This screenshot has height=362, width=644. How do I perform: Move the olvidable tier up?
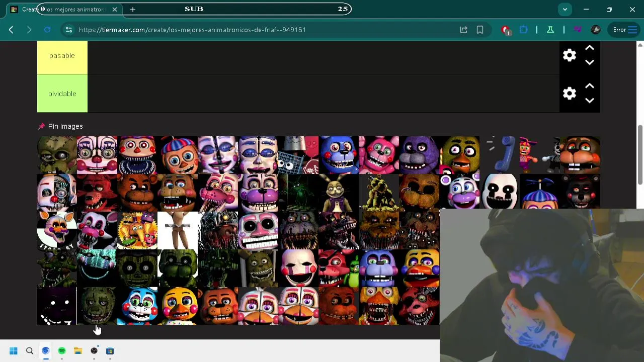pos(590,86)
